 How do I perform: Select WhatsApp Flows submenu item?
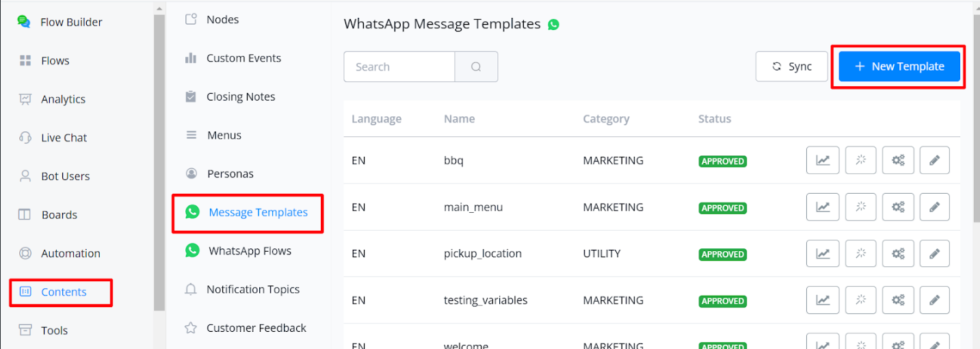click(250, 250)
